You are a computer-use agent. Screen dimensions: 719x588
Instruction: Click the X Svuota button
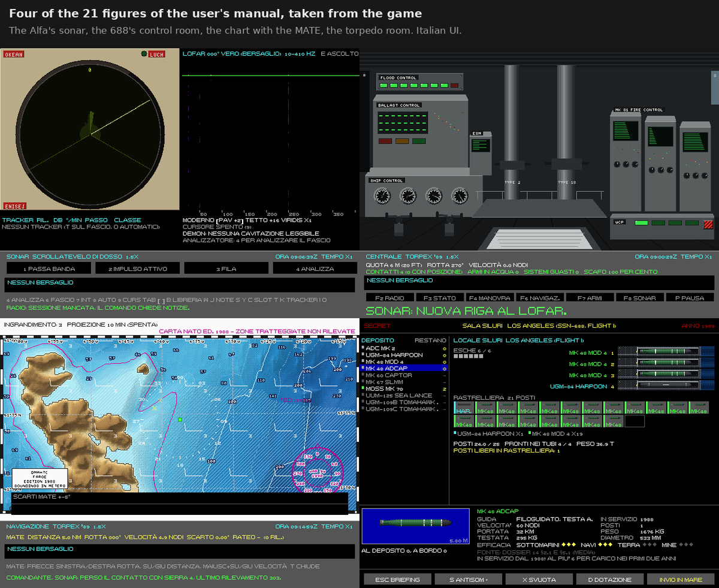click(539, 580)
